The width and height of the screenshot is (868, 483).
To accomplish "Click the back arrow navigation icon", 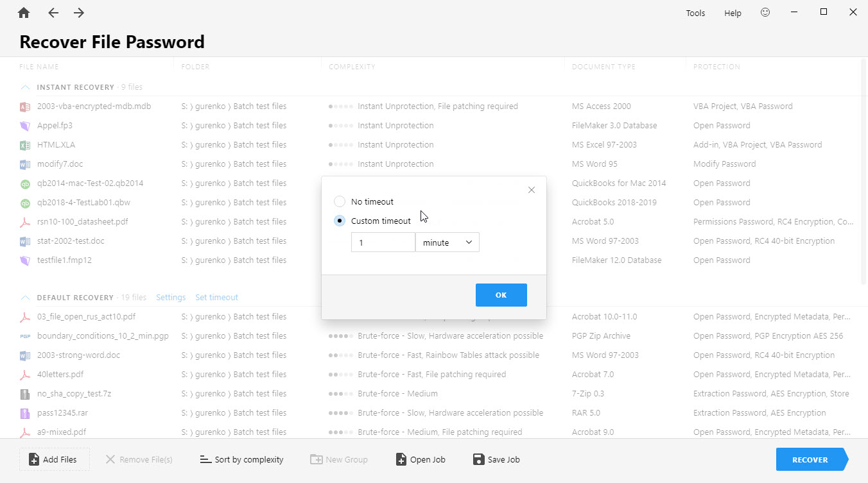I will 53,13.
